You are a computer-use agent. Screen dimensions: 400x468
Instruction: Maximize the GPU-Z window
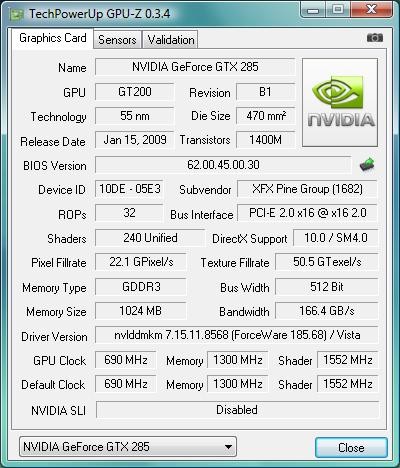pyautogui.click(x=337, y=9)
